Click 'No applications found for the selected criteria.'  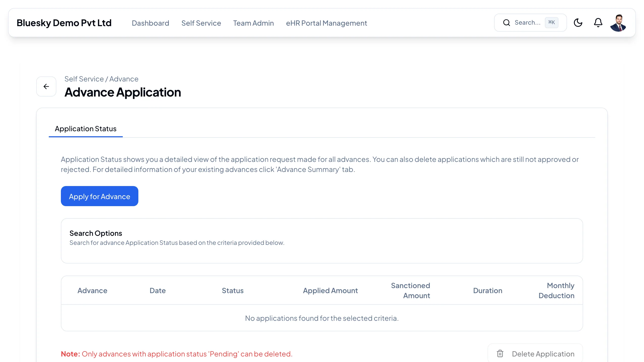[x=322, y=318]
